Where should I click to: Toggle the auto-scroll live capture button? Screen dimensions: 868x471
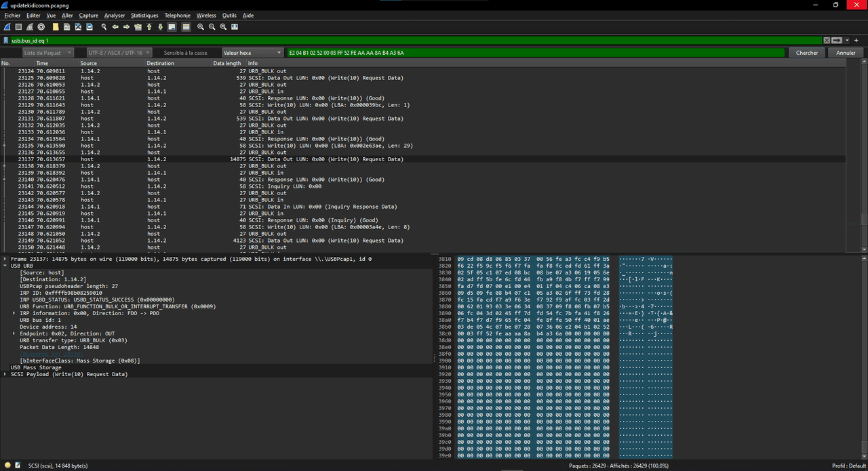coord(172,27)
